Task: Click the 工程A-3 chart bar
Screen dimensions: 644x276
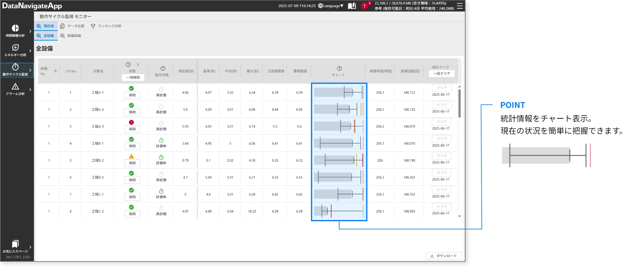Action: click(339, 126)
